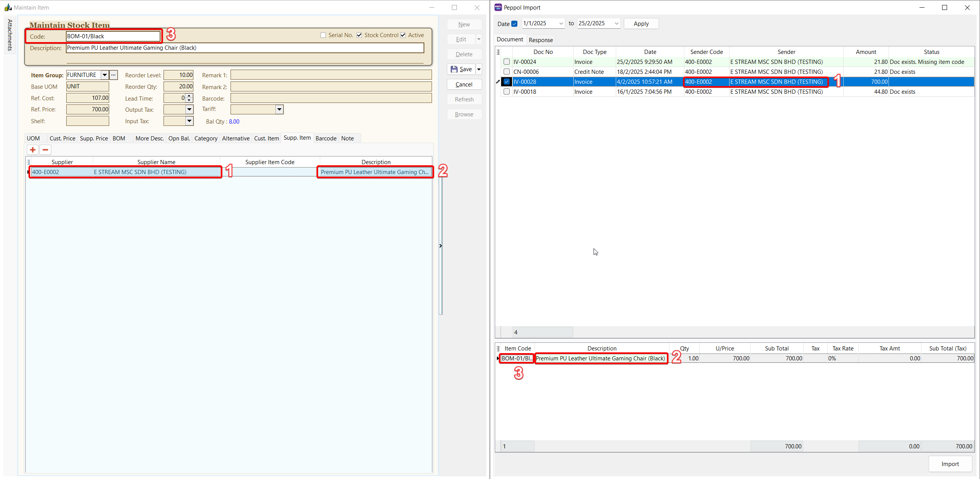
Task: Open the Tariff dropdown list
Action: coord(279,109)
